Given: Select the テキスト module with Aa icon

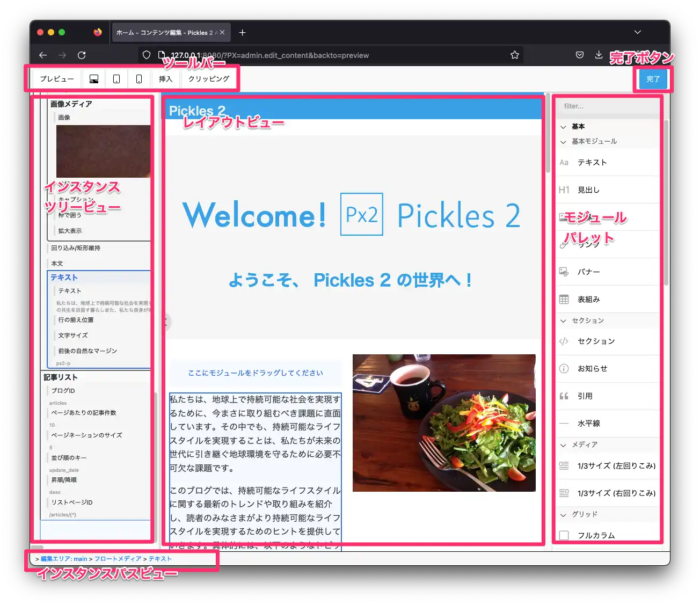Looking at the screenshot, I should click(564, 163).
